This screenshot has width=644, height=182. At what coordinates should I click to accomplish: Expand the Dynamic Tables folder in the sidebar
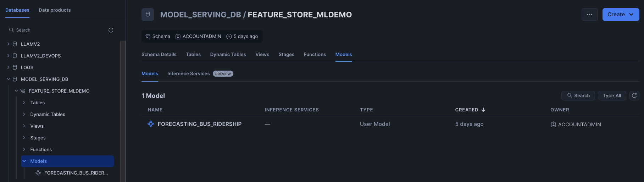tap(24, 114)
